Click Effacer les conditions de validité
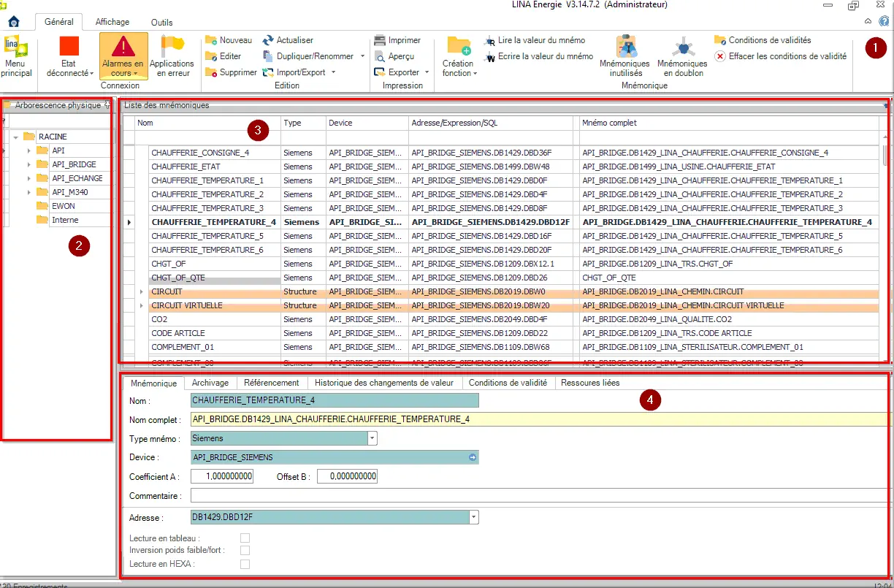 (781, 56)
